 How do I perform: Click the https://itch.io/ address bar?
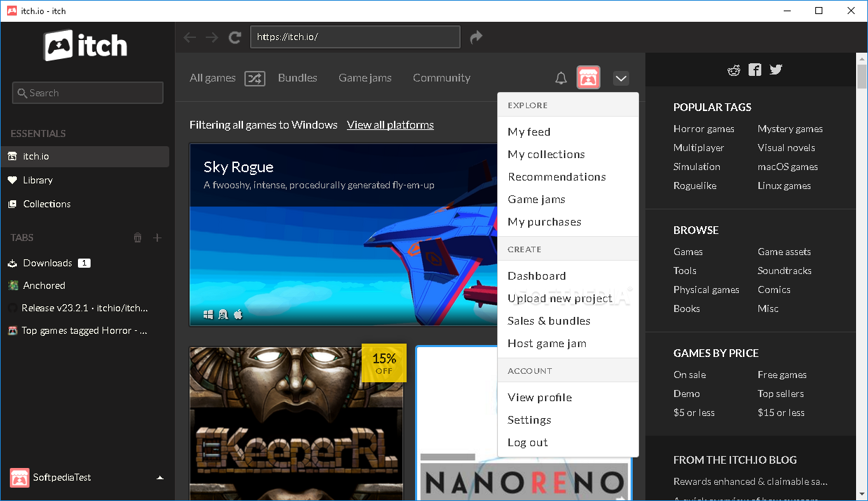click(x=355, y=37)
